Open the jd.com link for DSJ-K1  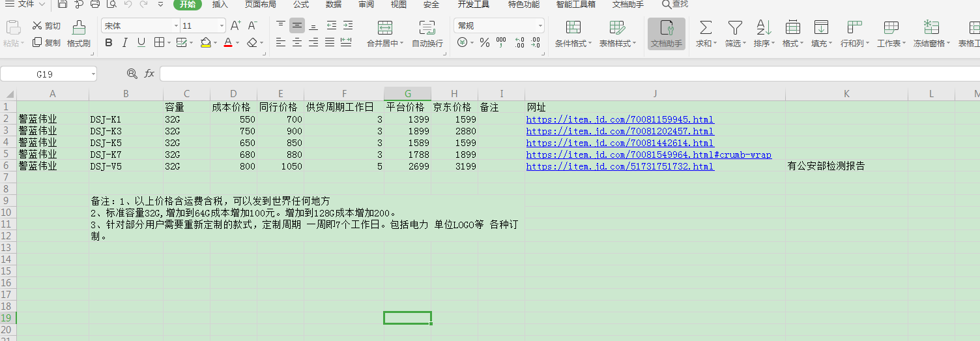pyautogui.click(x=620, y=119)
